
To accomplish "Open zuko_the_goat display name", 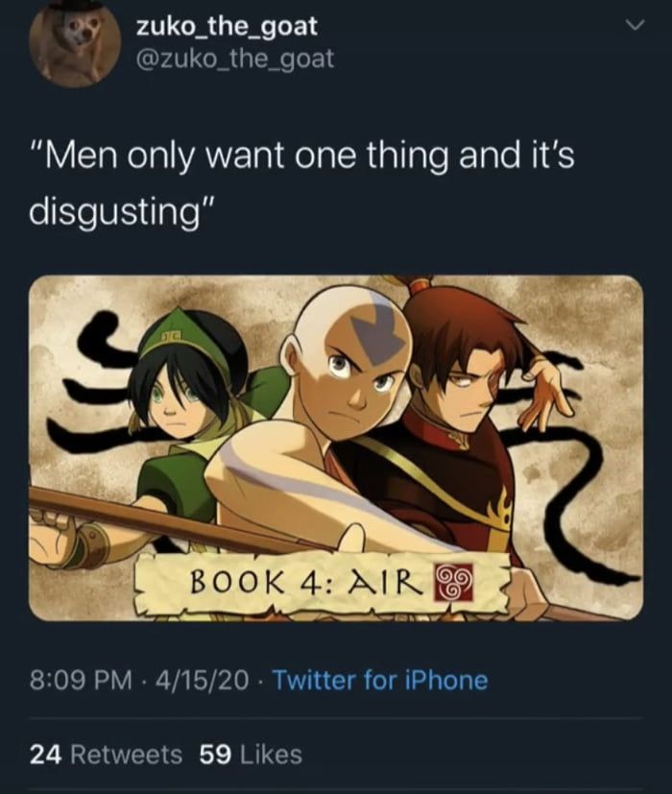I will (x=227, y=26).
